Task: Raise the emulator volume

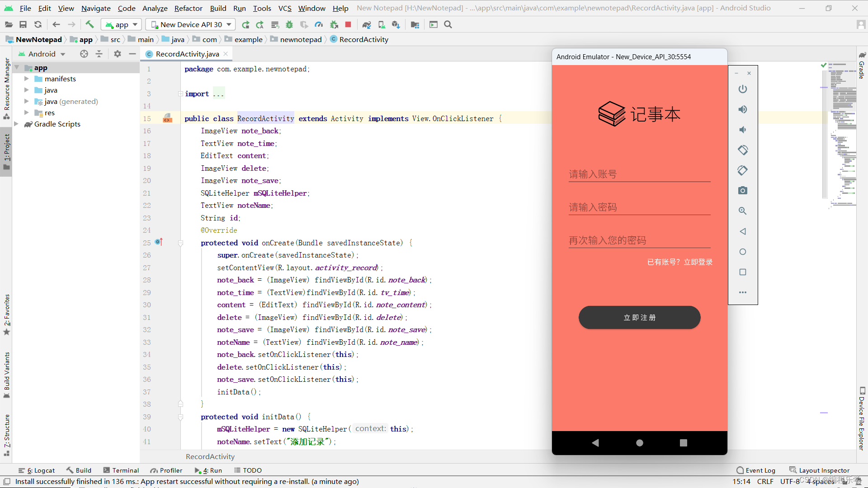Action: point(743,109)
